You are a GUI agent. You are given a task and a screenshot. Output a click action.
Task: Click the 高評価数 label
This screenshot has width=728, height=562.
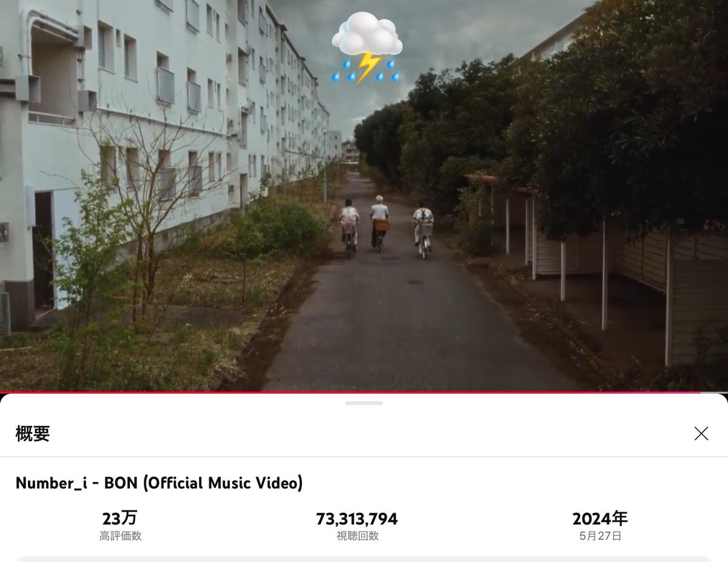tap(120, 536)
